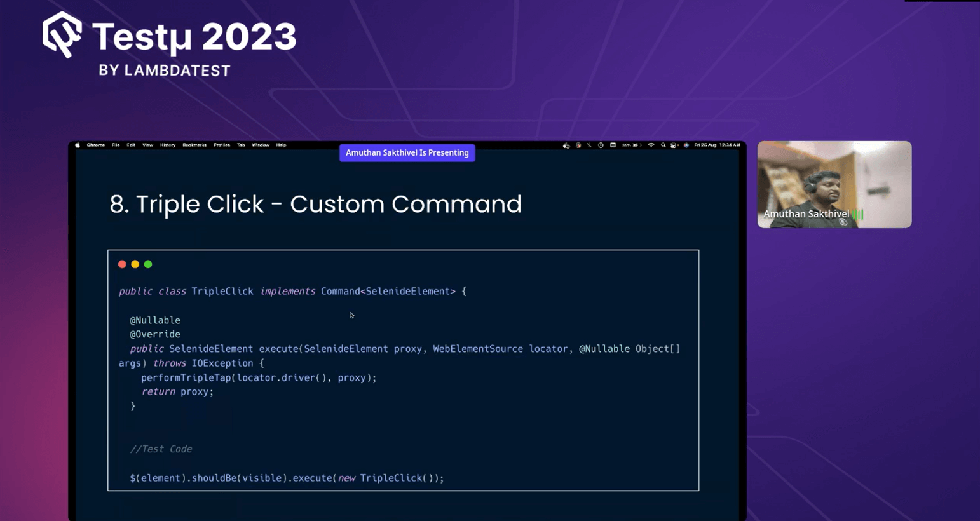Open Spotlight search from the menu bar
Image resolution: width=980 pixels, height=521 pixels.
pyautogui.click(x=664, y=145)
